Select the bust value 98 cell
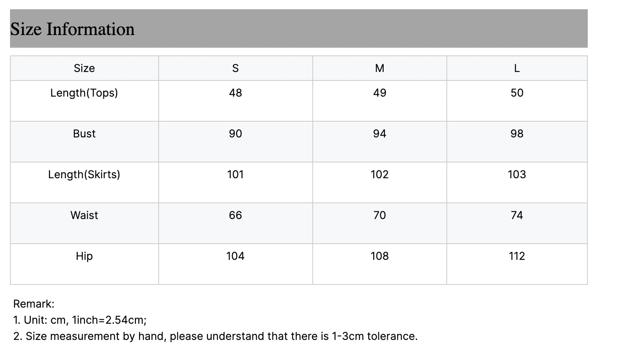 click(517, 142)
